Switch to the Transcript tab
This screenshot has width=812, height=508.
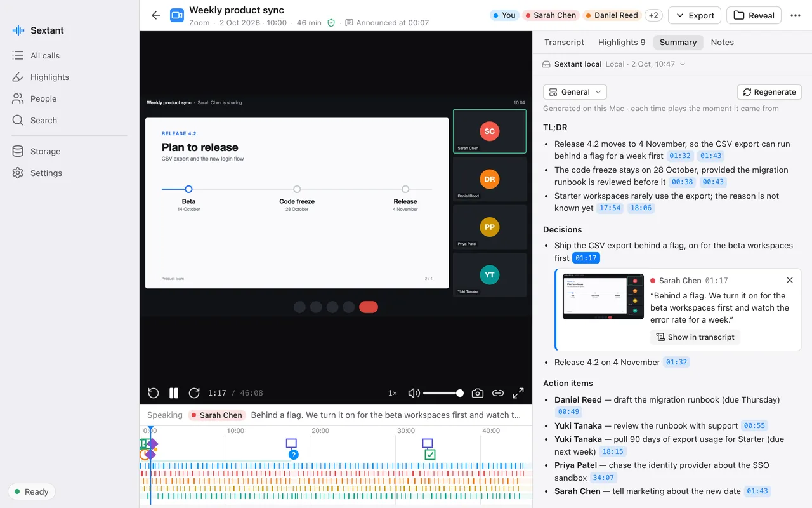[564, 42]
